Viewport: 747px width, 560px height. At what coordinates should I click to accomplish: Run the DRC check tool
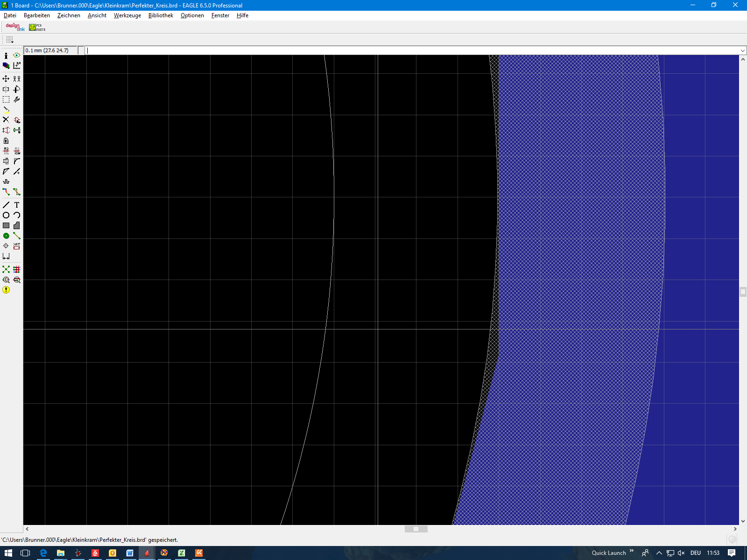17,280
